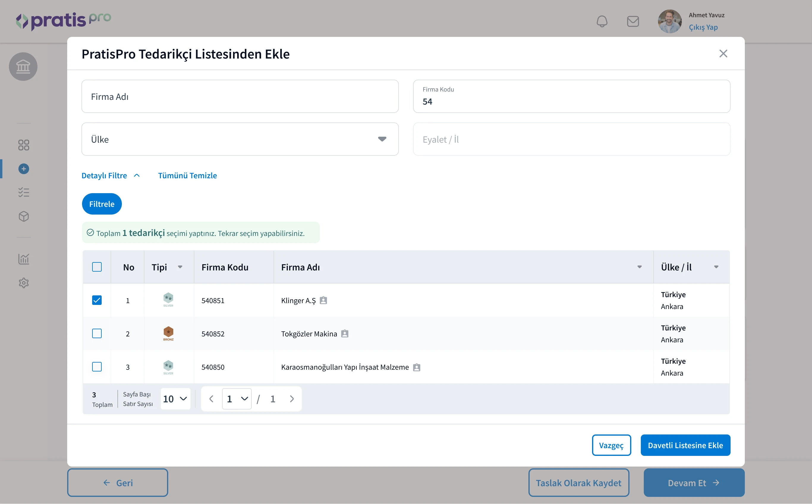This screenshot has height=504, width=812.
Task: Open contact card icon beside Karaosmanoğulları Yapı
Action: pyautogui.click(x=417, y=367)
